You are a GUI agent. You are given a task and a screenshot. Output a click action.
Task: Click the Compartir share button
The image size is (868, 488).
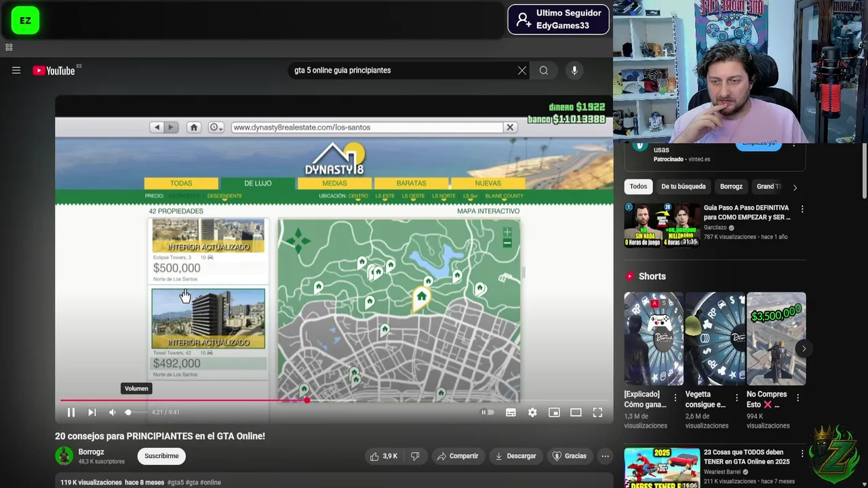458,456
